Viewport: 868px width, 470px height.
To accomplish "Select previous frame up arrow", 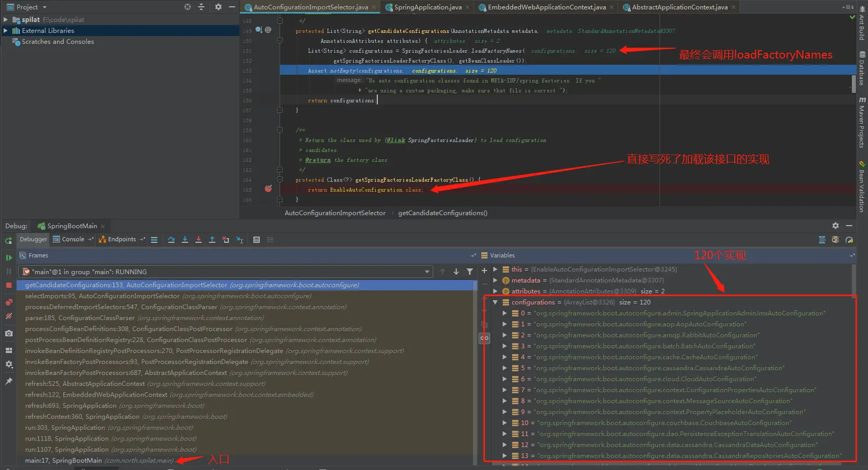I will (x=443, y=272).
